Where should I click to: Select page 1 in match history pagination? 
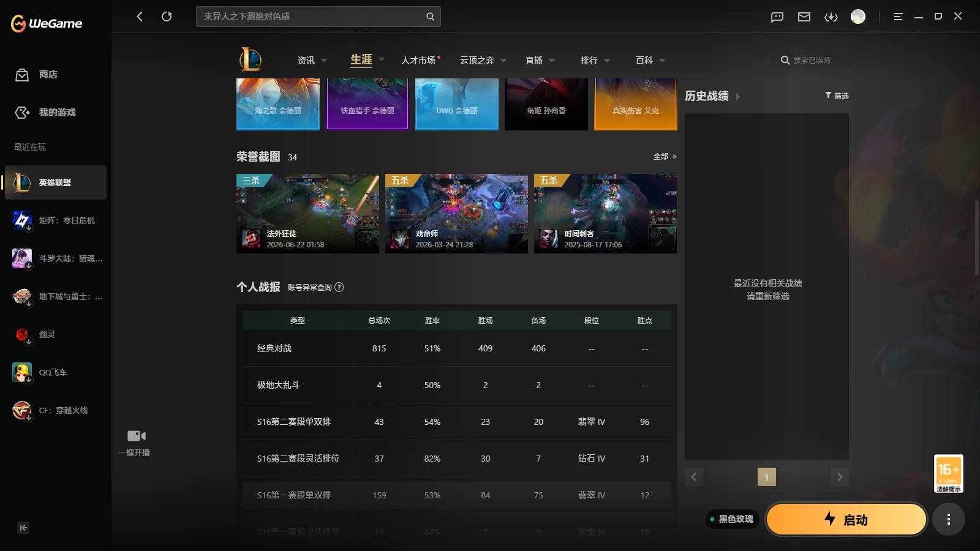point(766,477)
